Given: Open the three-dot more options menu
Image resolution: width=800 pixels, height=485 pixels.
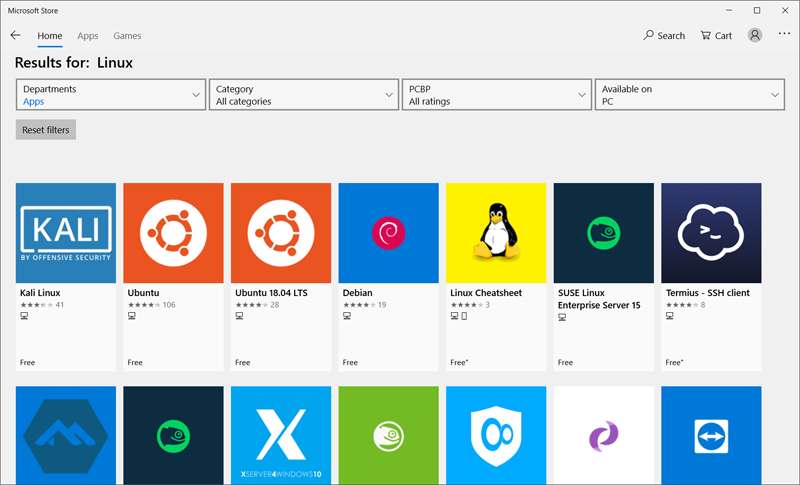Looking at the screenshot, I should point(784,34).
